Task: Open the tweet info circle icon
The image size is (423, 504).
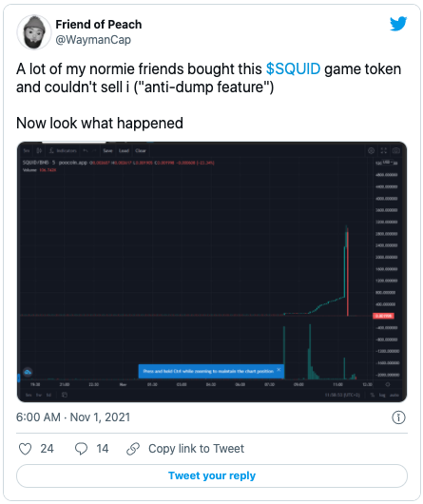Action: (398, 417)
